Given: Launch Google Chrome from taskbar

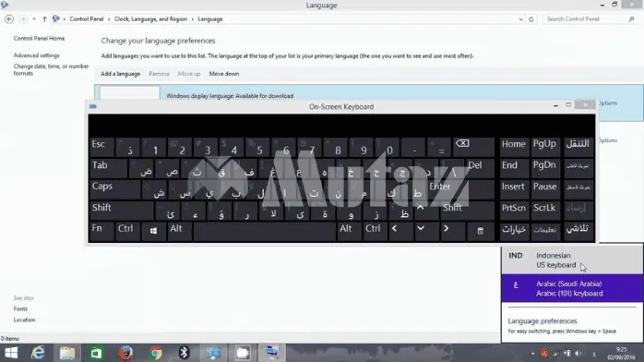Looking at the screenshot, I should [155, 353].
